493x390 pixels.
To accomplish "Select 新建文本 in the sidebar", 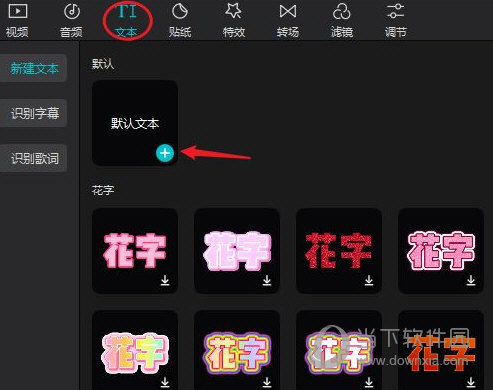I will pyautogui.click(x=33, y=68).
